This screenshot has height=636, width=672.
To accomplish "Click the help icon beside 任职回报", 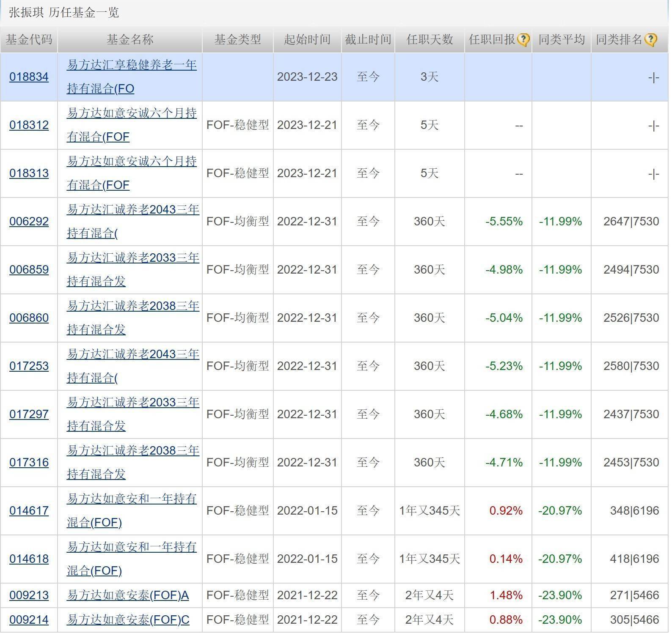I will pyautogui.click(x=523, y=40).
